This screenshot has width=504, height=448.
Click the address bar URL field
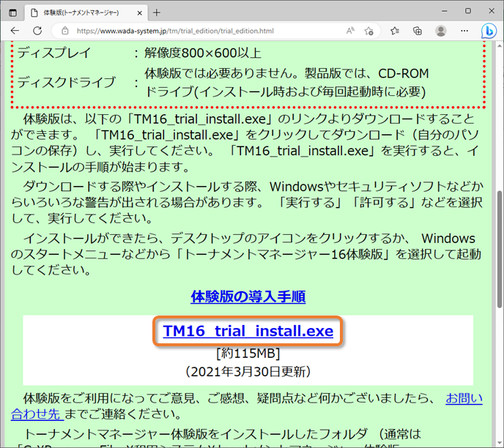coord(205,31)
